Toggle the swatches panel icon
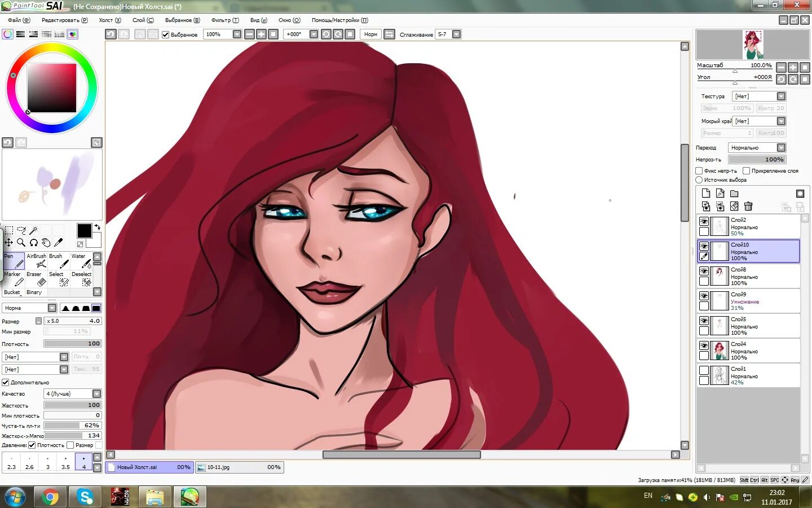 (60, 34)
